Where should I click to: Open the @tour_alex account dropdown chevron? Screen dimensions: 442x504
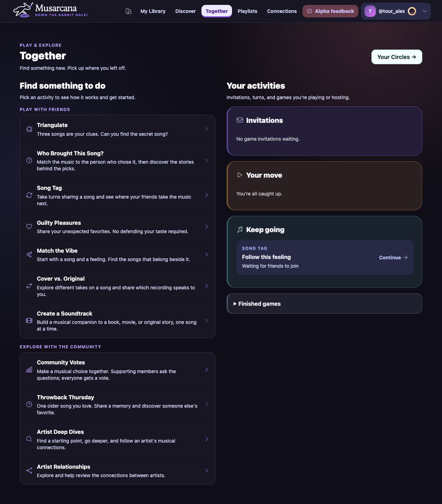pos(425,11)
